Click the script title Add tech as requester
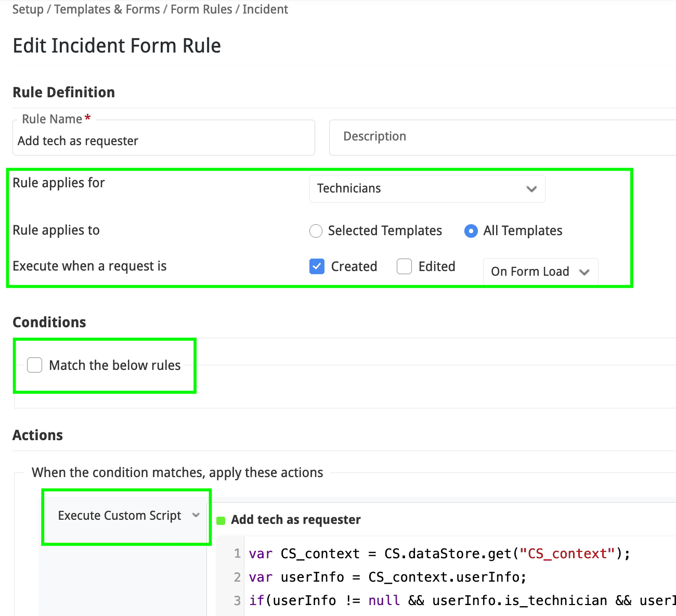676x616 pixels. coord(296,520)
